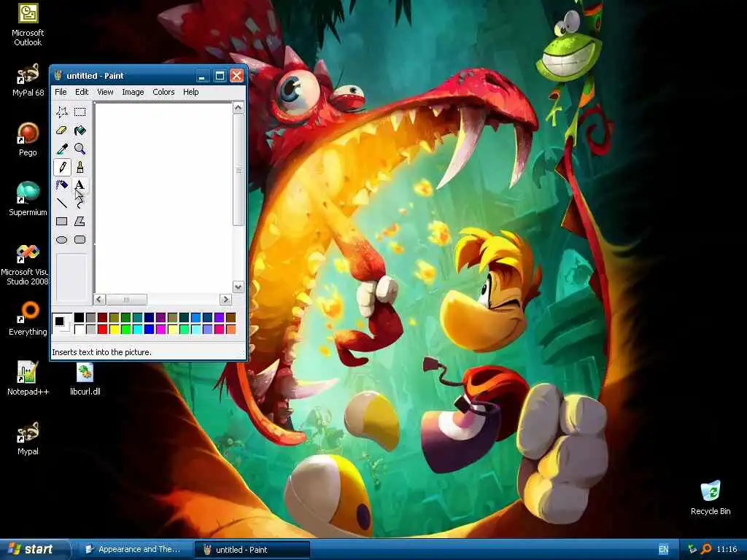
Task: Activate the Airbrush spray tool
Action: click(62, 185)
